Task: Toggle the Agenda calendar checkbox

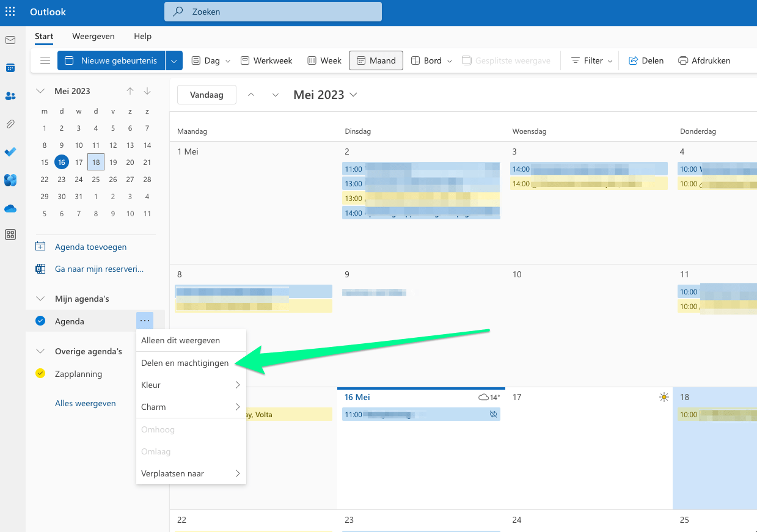Action: click(40, 321)
